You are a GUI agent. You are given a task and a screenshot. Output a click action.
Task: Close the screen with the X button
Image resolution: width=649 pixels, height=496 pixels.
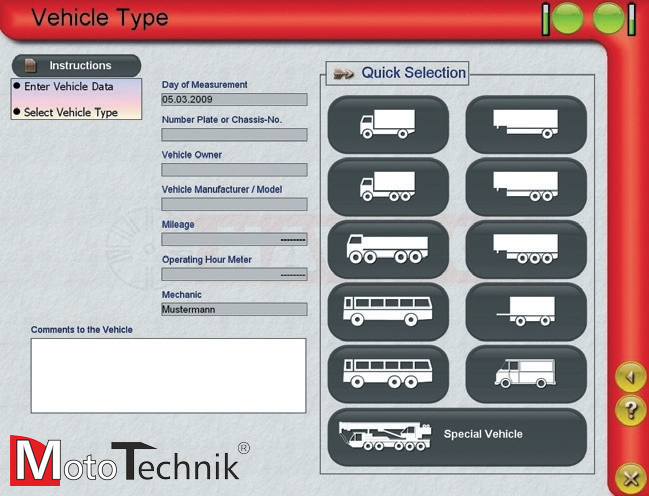(x=630, y=476)
